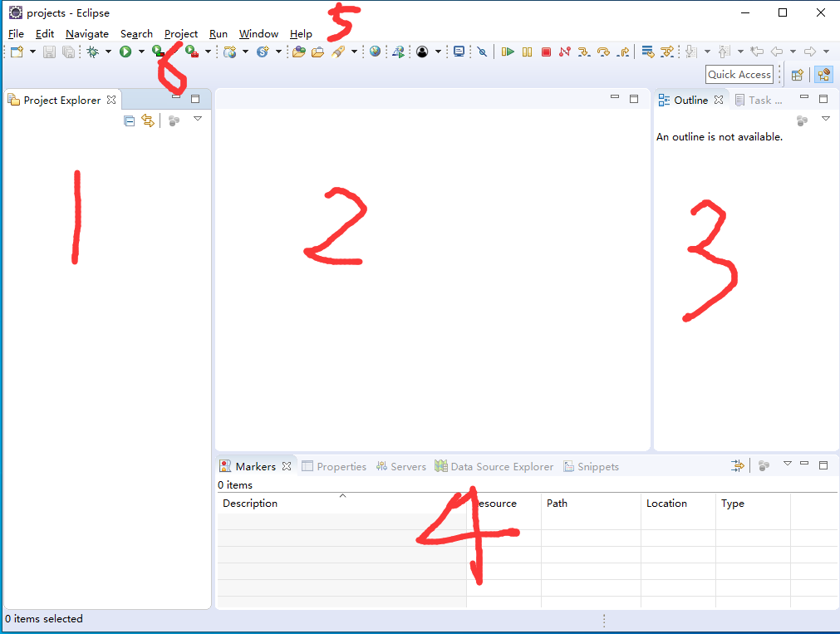The image size is (840, 634).
Task: Switch to the Outline tab
Action: click(690, 101)
